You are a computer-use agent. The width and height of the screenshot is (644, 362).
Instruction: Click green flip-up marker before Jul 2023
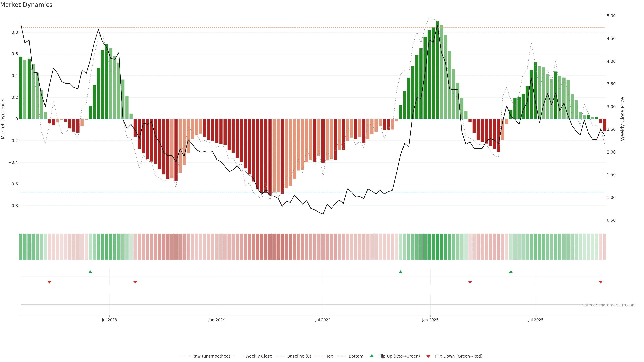pos(90,272)
